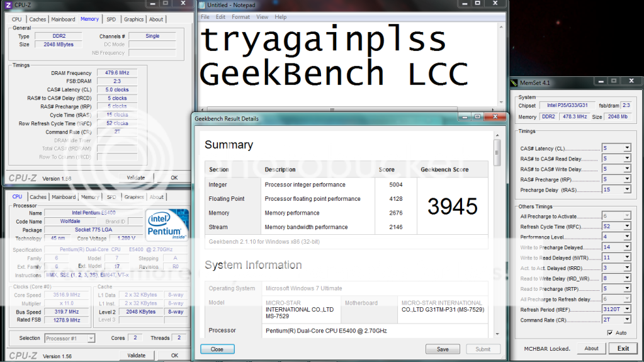Click Stream score 2146 cell
Screen dimensions: 644x362
tap(396, 227)
